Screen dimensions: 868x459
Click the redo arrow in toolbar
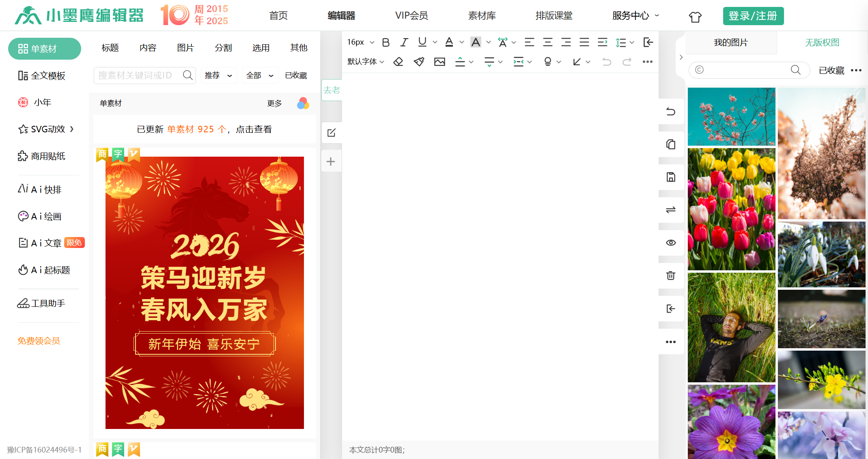627,62
